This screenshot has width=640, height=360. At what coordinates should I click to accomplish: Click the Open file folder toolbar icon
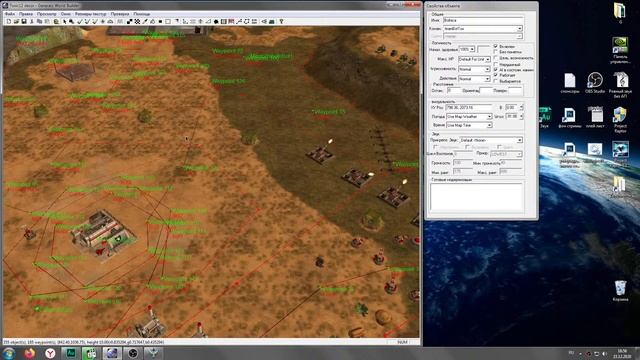16,21
